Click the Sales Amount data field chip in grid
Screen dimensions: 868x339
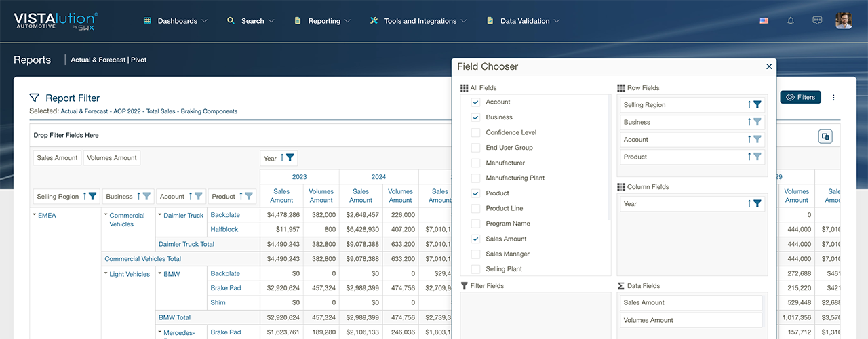(x=58, y=158)
